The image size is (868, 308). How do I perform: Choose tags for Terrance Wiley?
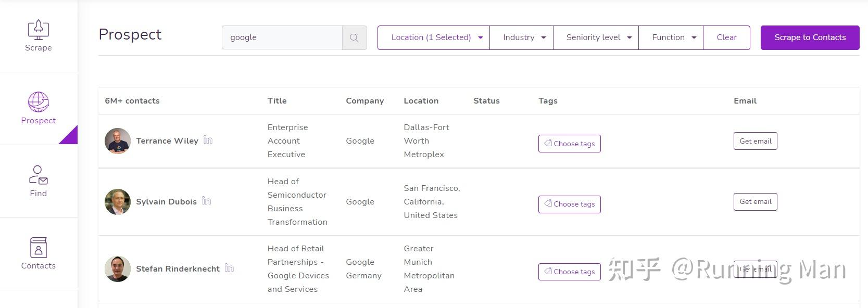tap(569, 144)
